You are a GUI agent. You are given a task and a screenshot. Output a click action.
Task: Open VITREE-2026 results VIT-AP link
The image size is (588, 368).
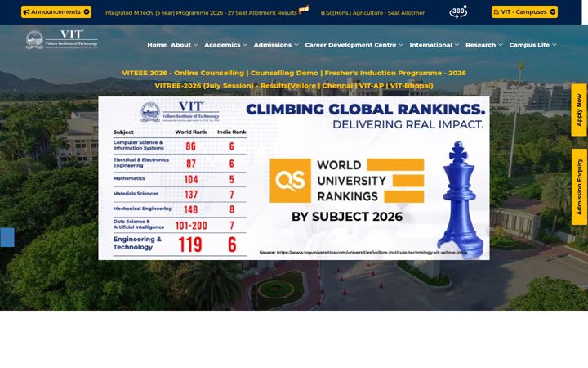[x=372, y=86]
